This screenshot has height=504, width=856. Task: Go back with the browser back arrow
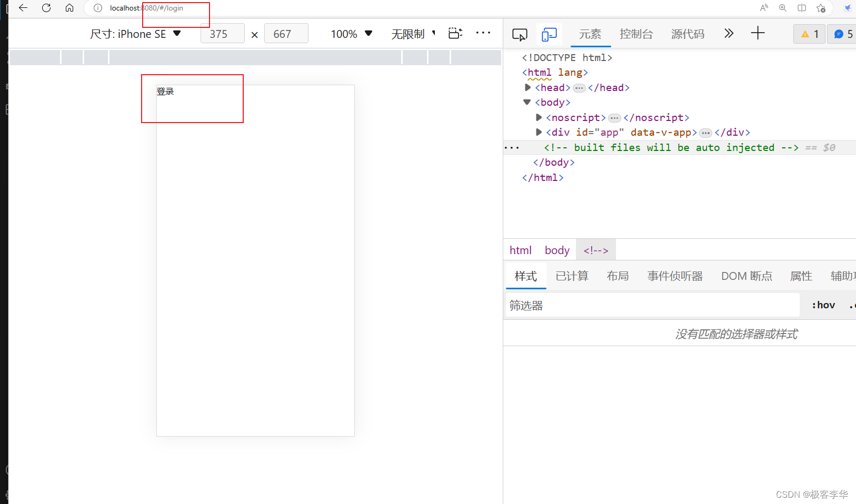coord(23,8)
